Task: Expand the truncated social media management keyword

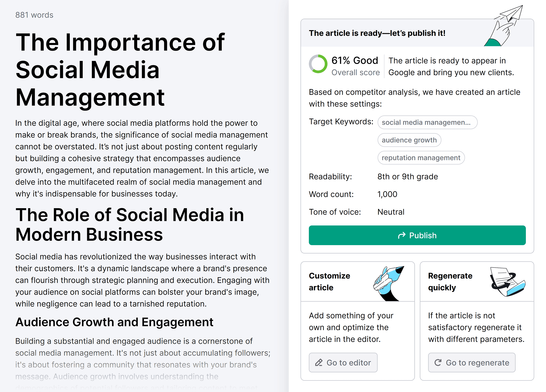Action: click(427, 122)
